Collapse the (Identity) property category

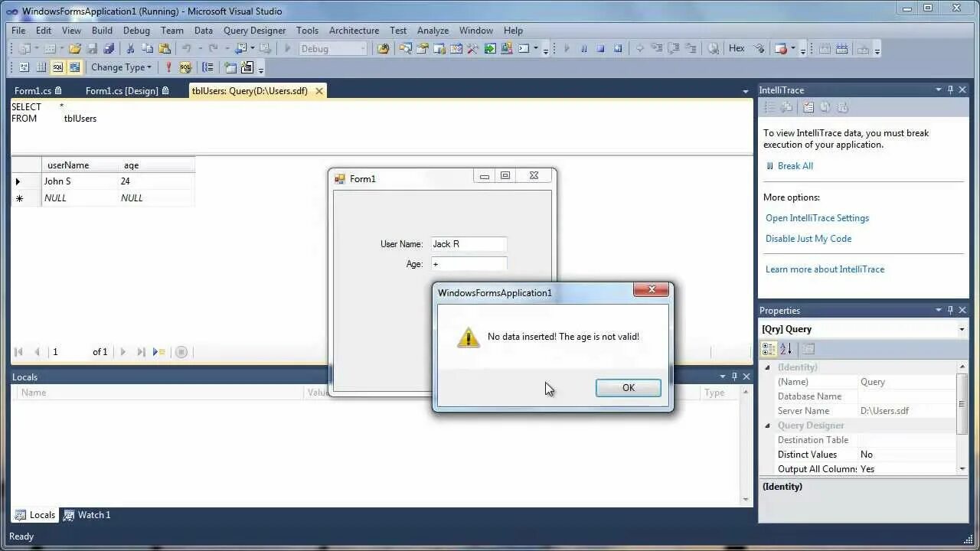768,367
